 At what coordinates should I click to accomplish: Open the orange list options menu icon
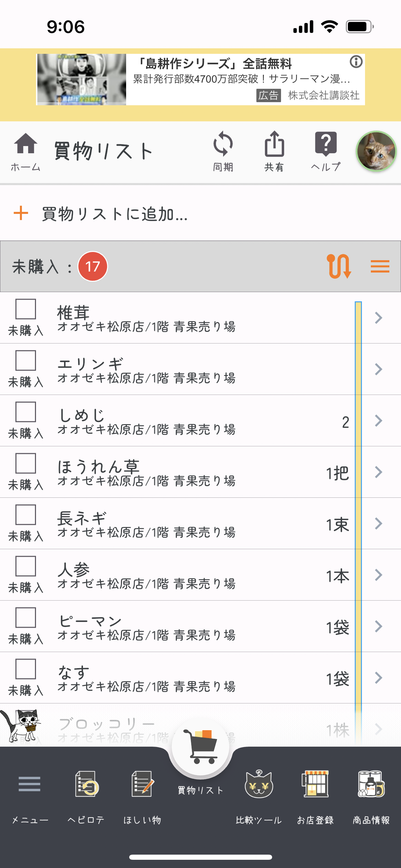(380, 266)
